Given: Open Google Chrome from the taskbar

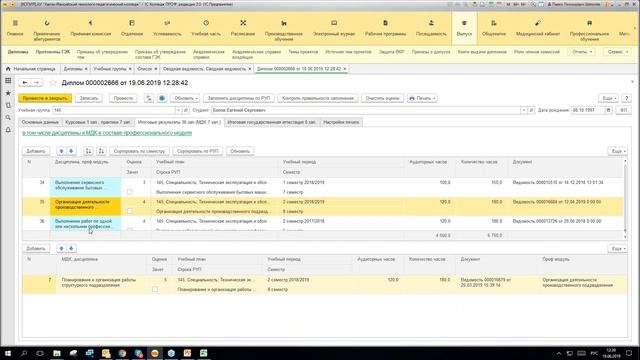Looking at the screenshot, I should 122,353.
